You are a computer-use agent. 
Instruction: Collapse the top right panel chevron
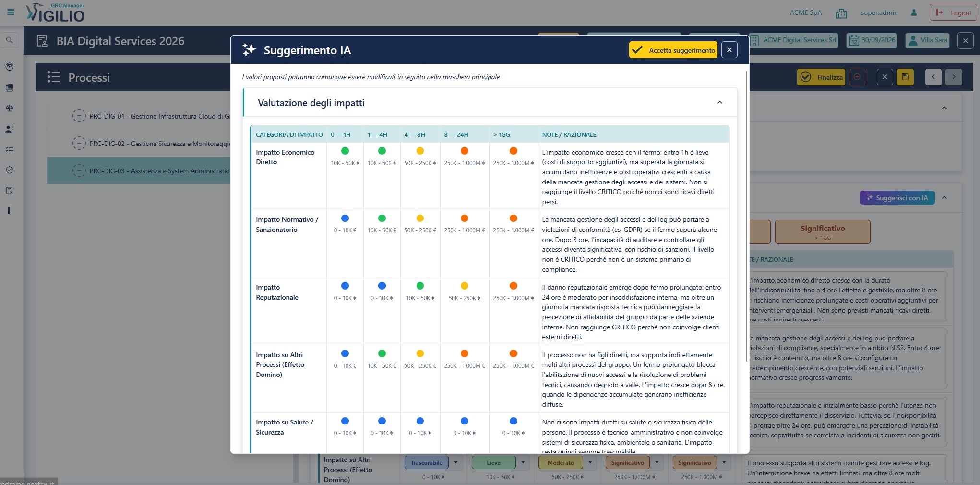coord(944,108)
